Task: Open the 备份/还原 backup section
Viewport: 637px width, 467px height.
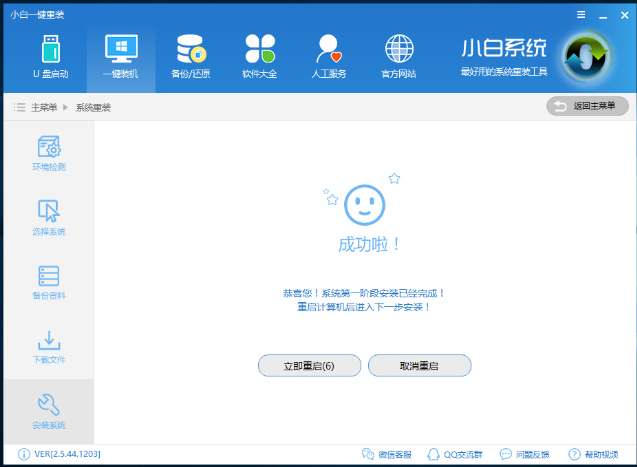Action: pos(190,56)
